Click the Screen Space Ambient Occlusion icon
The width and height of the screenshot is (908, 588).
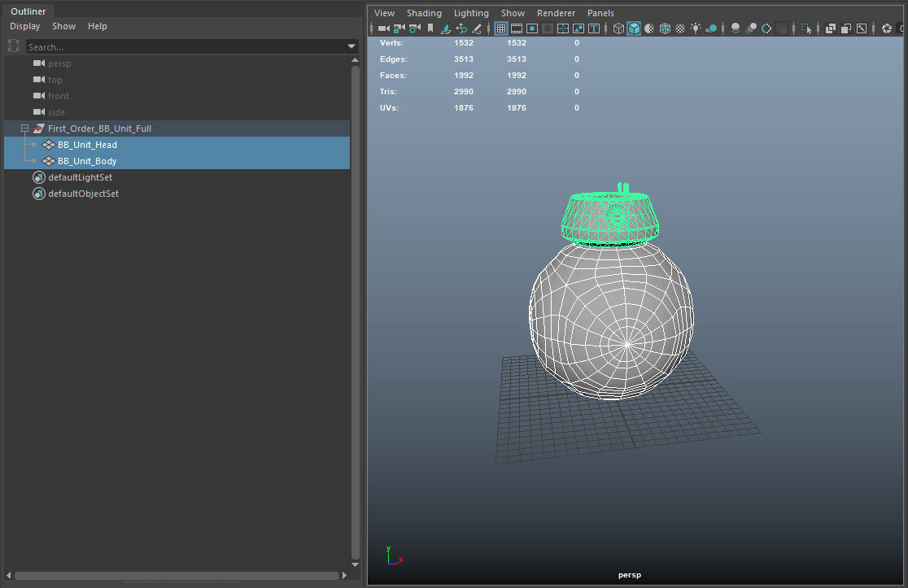(x=736, y=28)
